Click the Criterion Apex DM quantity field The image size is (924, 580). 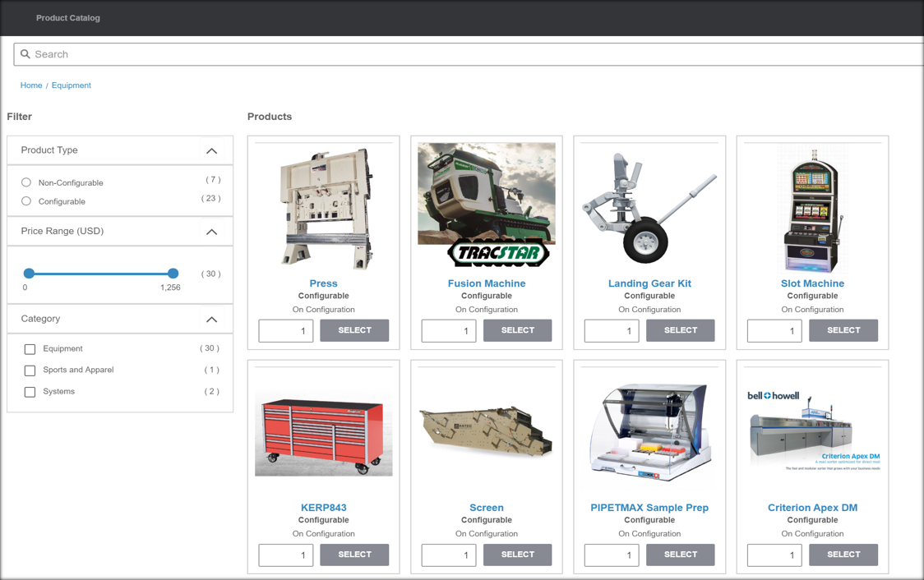(x=774, y=555)
